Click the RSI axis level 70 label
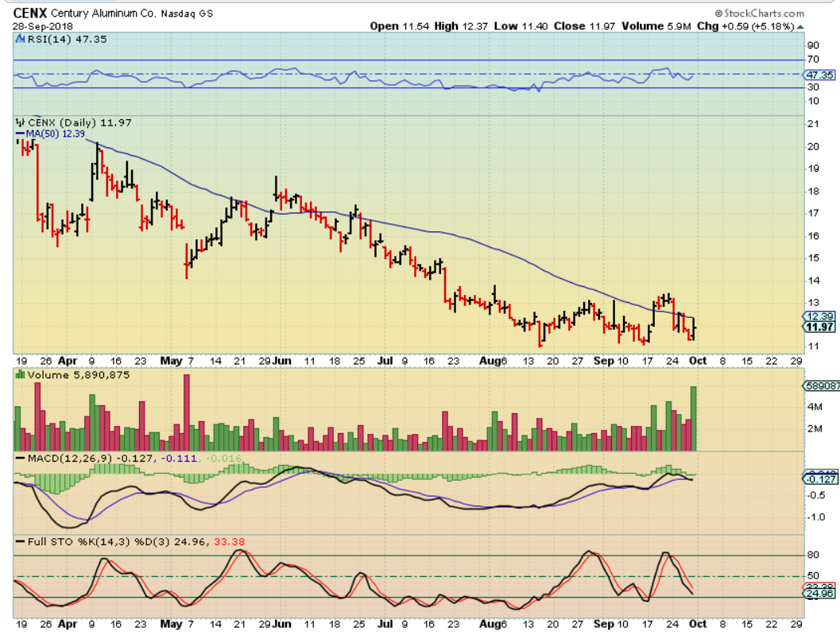The image size is (840, 635). point(813,59)
